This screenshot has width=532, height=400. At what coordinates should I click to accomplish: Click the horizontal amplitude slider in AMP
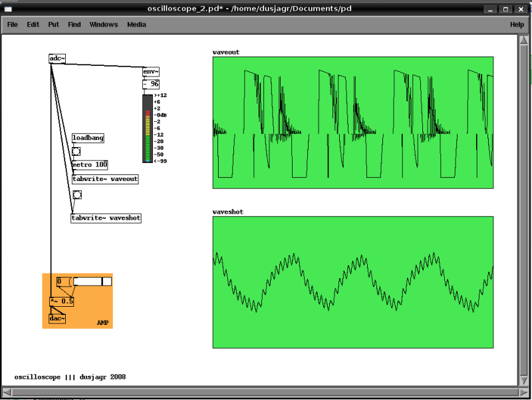click(x=92, y=282)
